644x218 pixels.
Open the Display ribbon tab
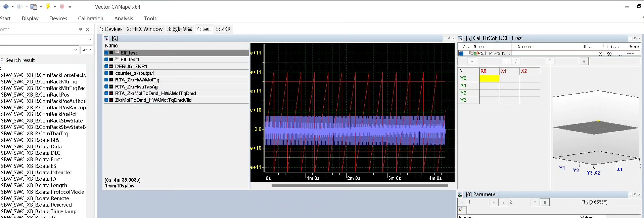pyautogui.click(x=30, y=19)
